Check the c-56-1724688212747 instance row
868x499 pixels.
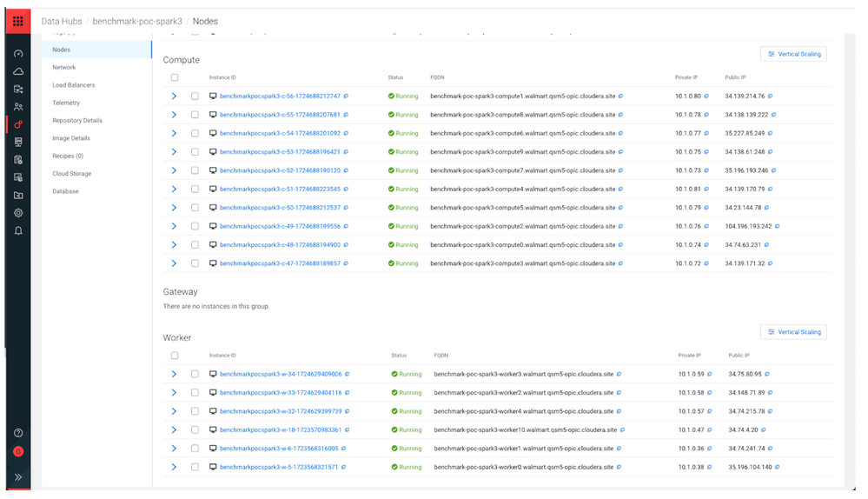[195, 96]
